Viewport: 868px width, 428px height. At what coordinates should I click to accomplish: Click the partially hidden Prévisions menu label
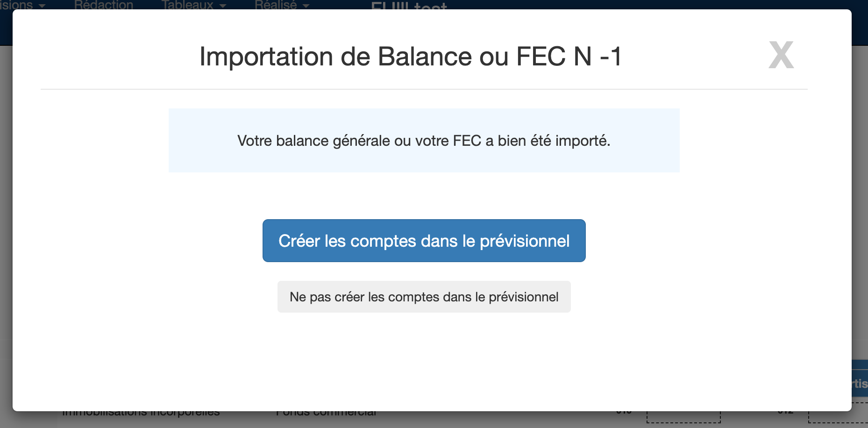(16, 5)
